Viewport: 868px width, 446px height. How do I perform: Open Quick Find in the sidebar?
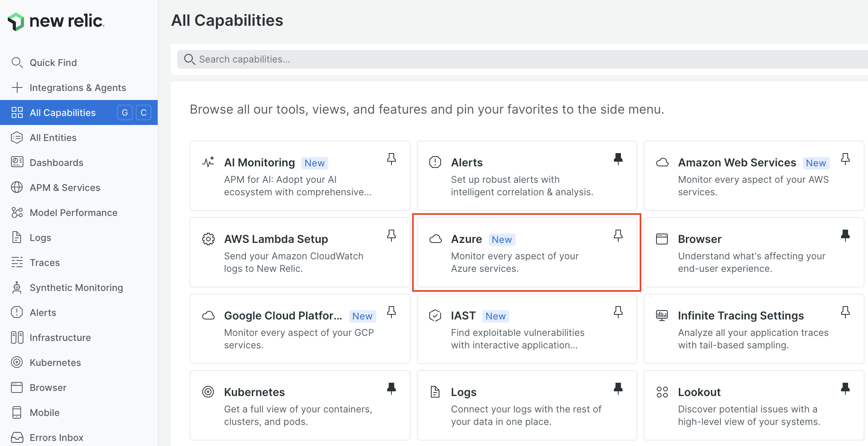(x=79, y=62)
